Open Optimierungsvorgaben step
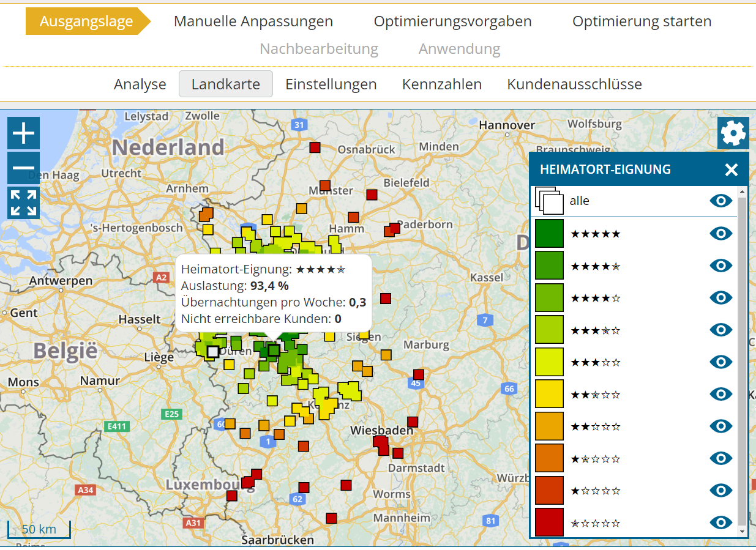 pyautogui.click(x=453, y=21)
